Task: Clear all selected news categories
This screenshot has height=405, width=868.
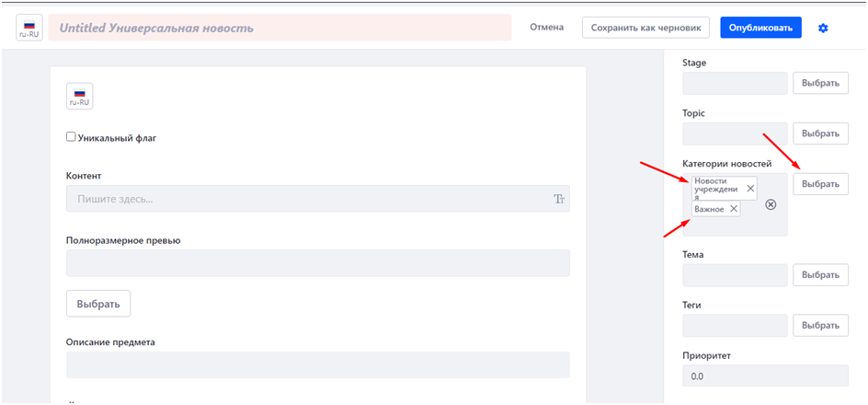Action: click(771, 204)
